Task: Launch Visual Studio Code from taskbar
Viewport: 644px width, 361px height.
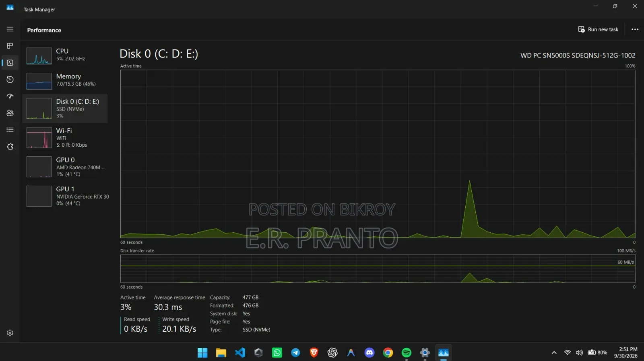Action: click(240, 353)
